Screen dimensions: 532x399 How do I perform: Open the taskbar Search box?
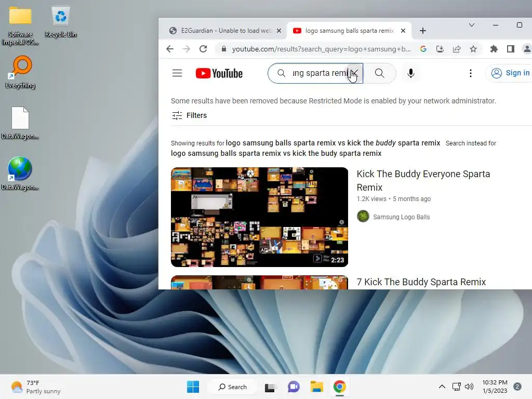[233, 387]
